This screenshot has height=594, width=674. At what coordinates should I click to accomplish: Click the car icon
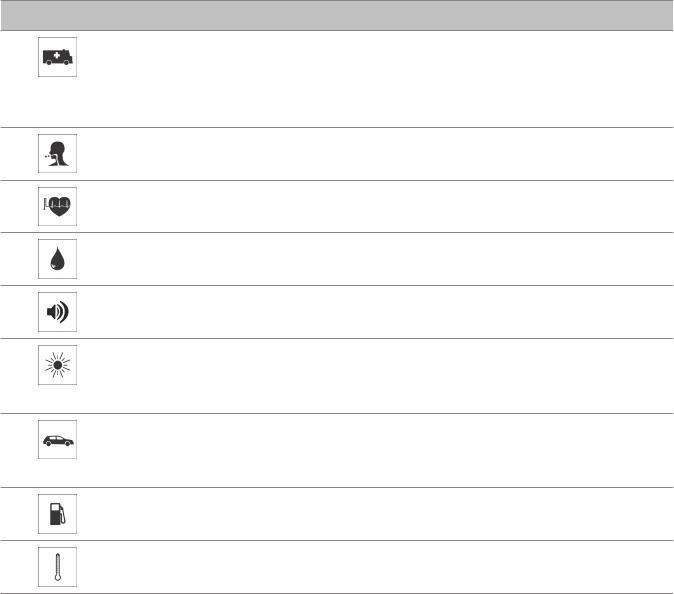[58, 439]
